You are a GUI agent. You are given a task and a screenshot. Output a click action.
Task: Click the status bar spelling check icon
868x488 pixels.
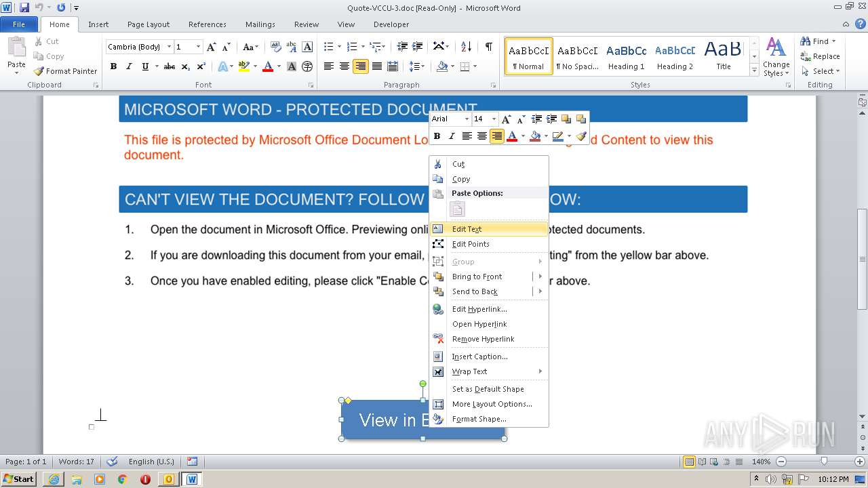tap(113, 462)
